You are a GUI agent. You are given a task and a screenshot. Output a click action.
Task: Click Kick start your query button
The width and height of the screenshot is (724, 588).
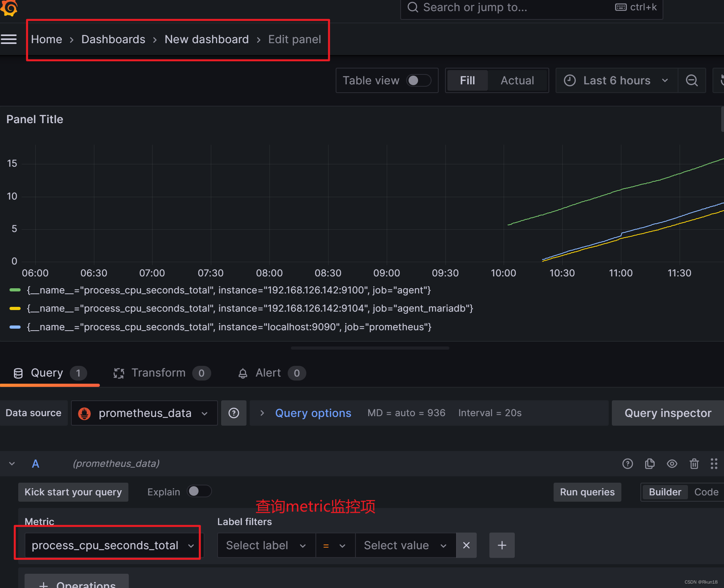(x=73, y=492)
